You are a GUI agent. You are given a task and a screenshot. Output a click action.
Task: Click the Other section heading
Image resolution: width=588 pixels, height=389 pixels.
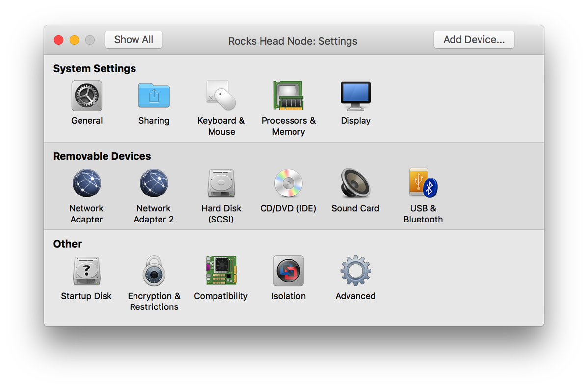pyautogui.click(x=68, y=244)
